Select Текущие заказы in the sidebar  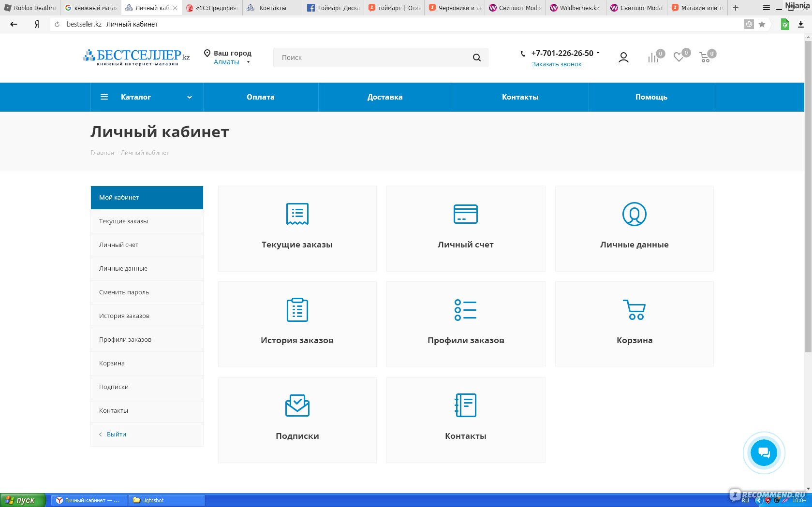click(x=147, y=221)
